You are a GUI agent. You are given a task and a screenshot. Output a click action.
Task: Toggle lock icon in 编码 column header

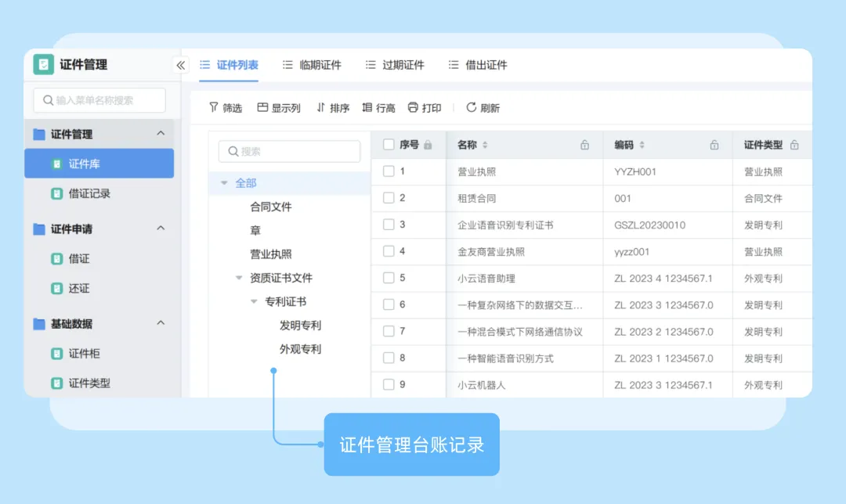click(x=714, y=145)
